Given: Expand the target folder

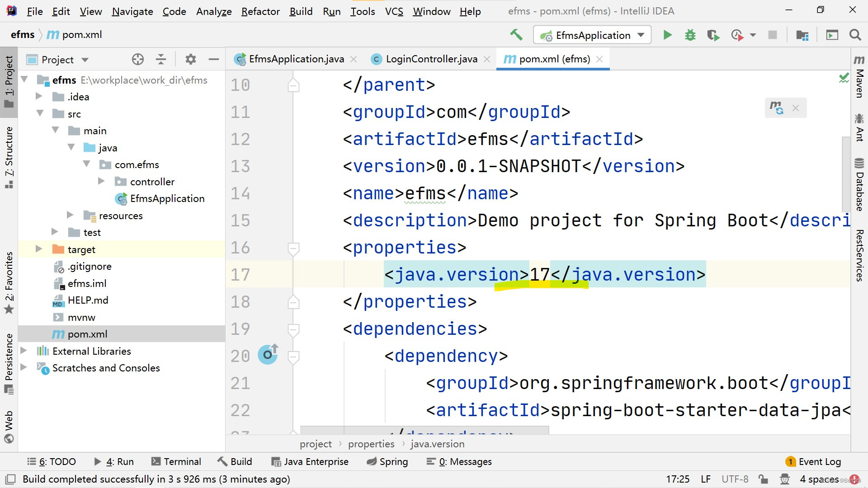Looking at the screenshot, I should (38, 249).
